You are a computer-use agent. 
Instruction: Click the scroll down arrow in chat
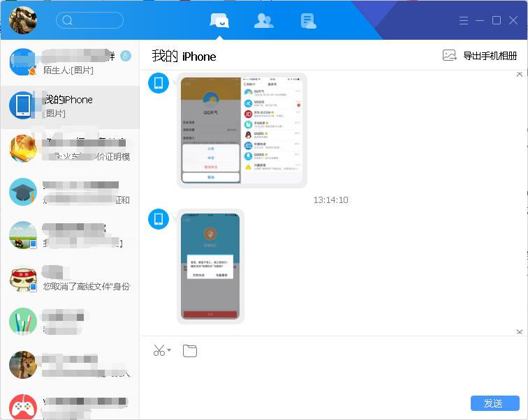(519, 331)
